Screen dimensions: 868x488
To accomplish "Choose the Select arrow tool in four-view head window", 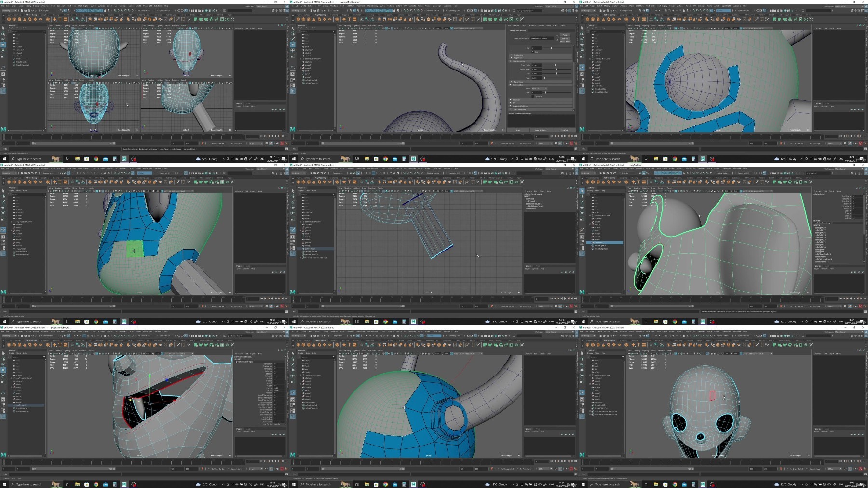I will (3, 28).
